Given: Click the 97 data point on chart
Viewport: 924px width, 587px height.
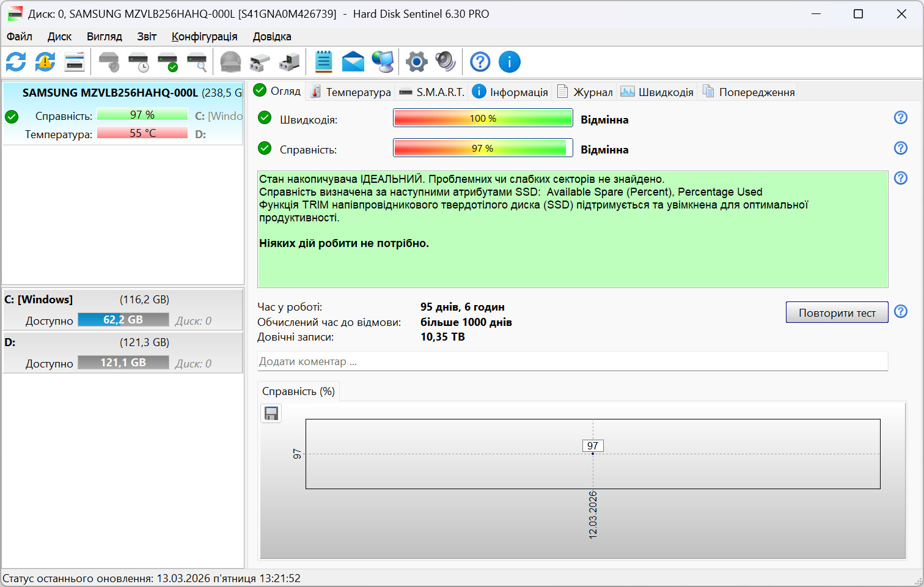Looking at the screenshot, I should coord(593,453).
